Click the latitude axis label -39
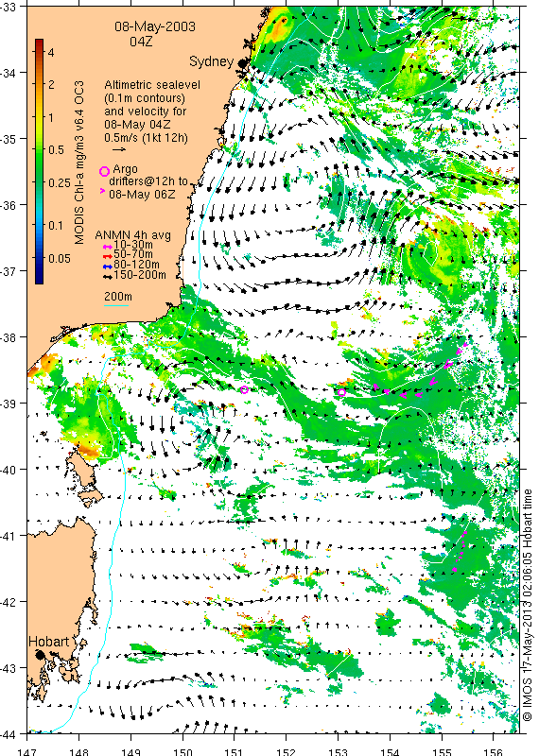Screen dimensions: 539x756 [x=8, y=404]
